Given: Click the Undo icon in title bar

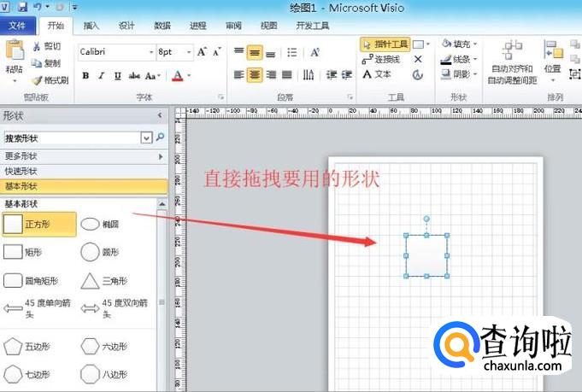Looking at the screenshot, I should pos(38,6).
